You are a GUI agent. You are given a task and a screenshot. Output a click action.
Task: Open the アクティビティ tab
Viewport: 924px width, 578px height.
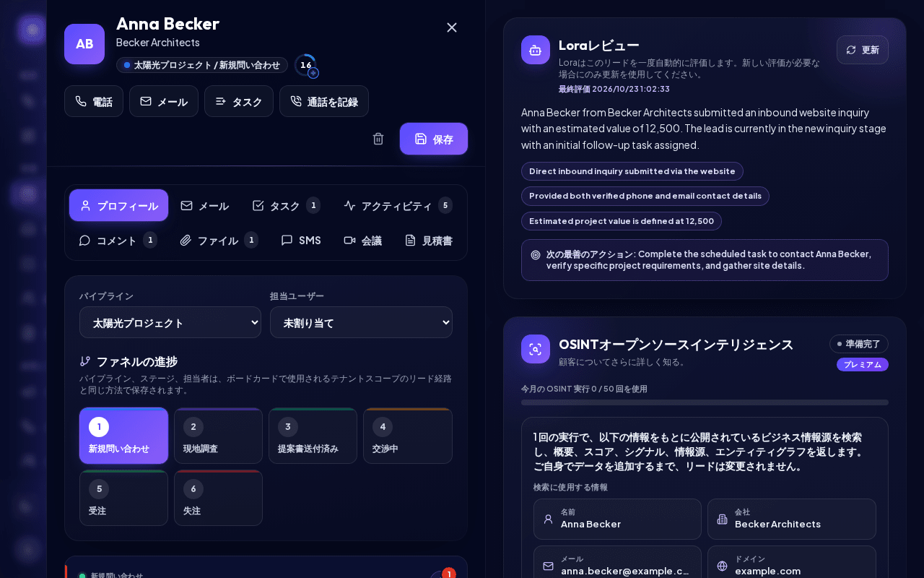tap(398, 205)
